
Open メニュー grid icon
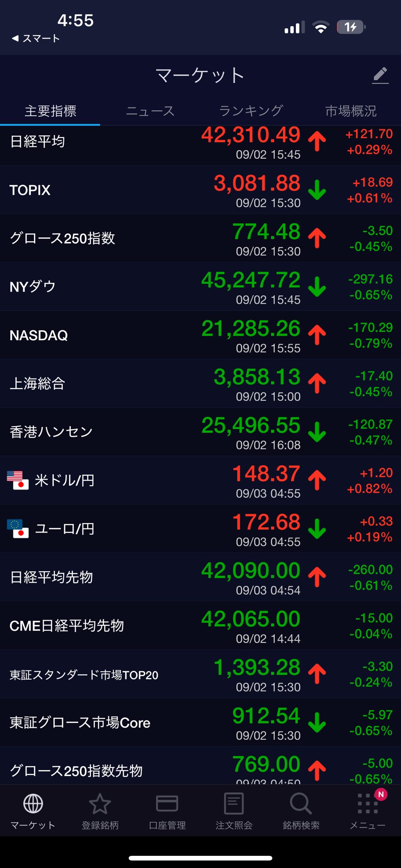(368, 804)
